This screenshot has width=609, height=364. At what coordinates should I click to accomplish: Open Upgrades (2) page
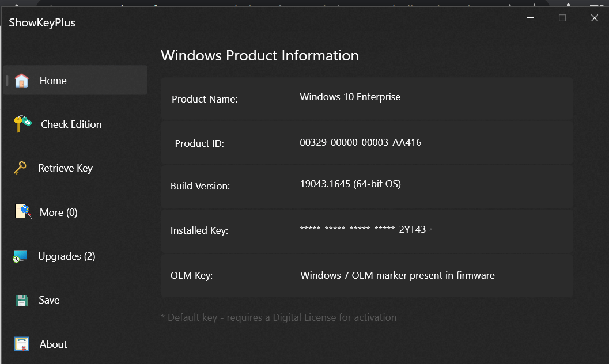[67, 256]
